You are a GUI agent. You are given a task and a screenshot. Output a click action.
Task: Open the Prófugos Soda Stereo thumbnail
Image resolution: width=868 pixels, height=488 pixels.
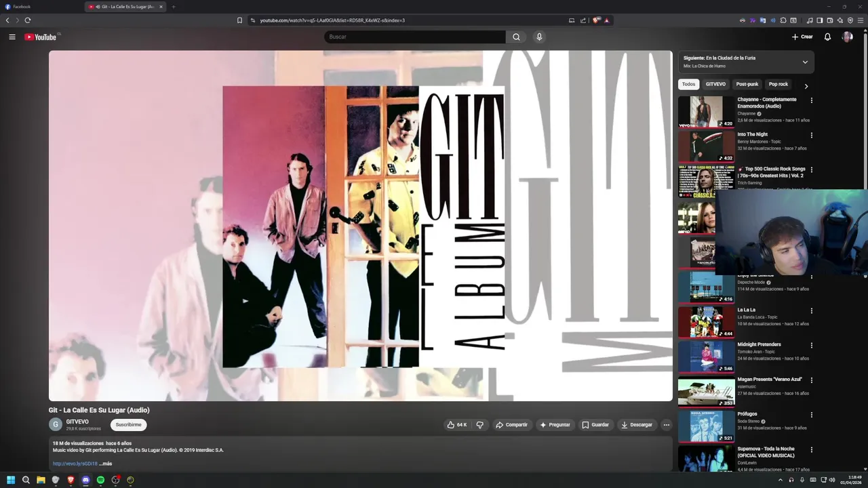pos(706,426)
